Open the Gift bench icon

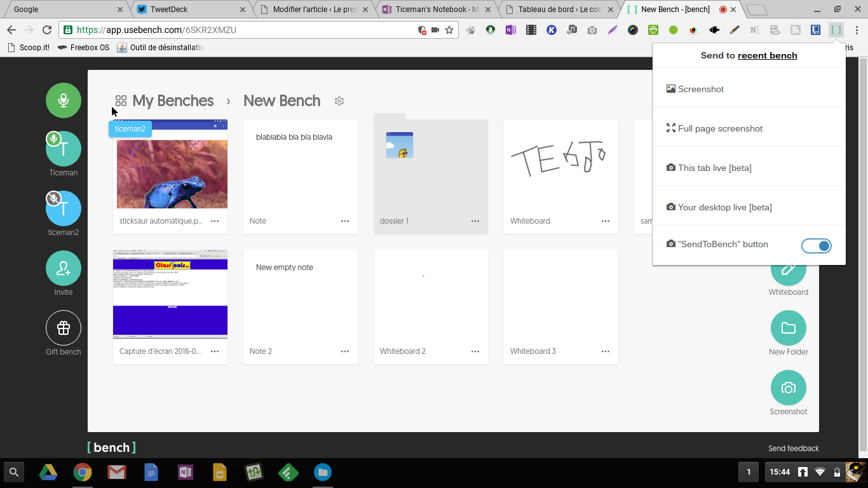click(64, 328)
